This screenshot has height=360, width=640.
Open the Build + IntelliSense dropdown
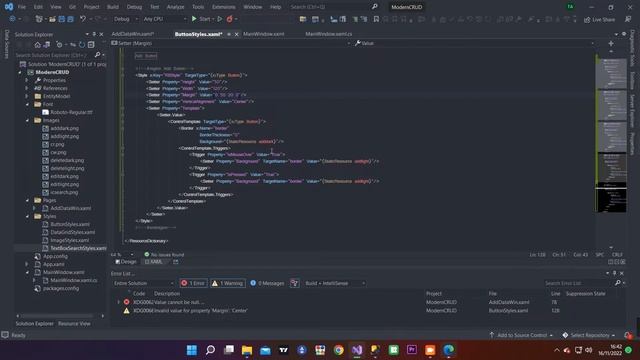coord(335,283)
